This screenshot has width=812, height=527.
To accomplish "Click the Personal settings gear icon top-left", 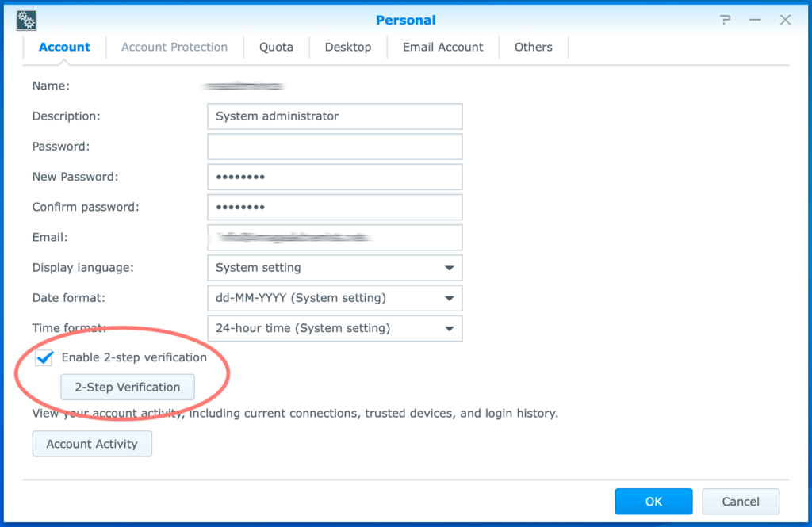I will pos(25,19).
